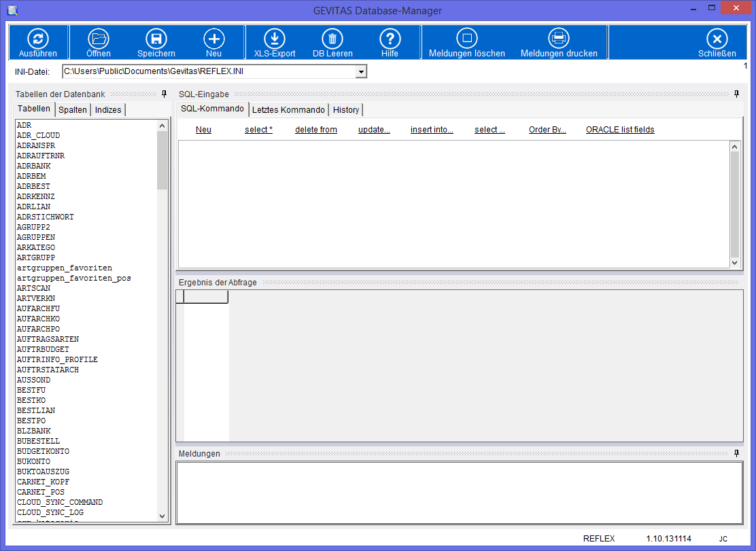The image size is (756, 551).
Task: Select table ADRSTICHWORT
Action: (46, 217)
